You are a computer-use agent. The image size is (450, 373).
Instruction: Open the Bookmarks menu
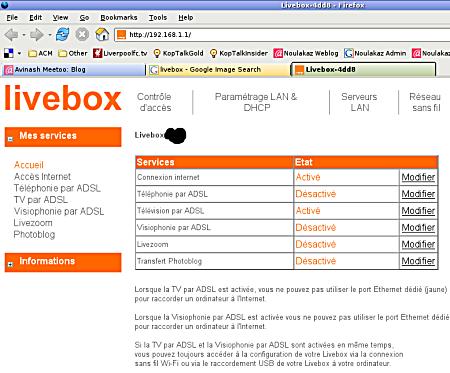(119, 18)
